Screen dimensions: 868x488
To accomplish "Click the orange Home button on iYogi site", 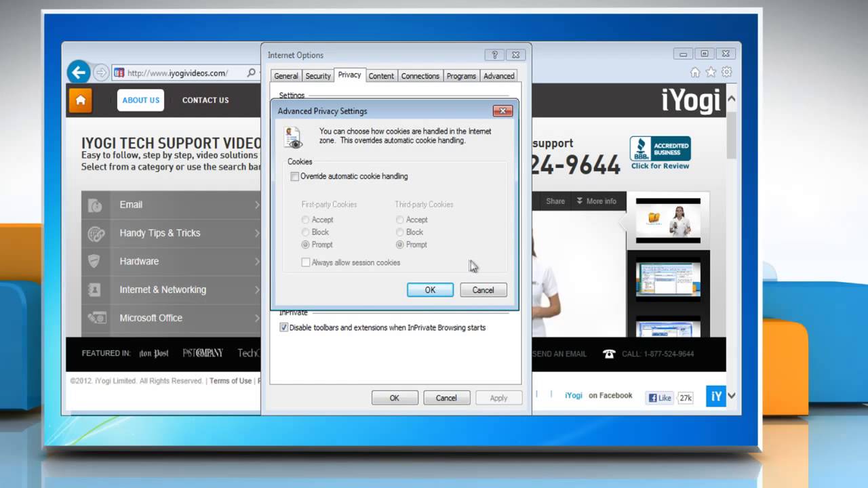I will [x=80, y=100].
